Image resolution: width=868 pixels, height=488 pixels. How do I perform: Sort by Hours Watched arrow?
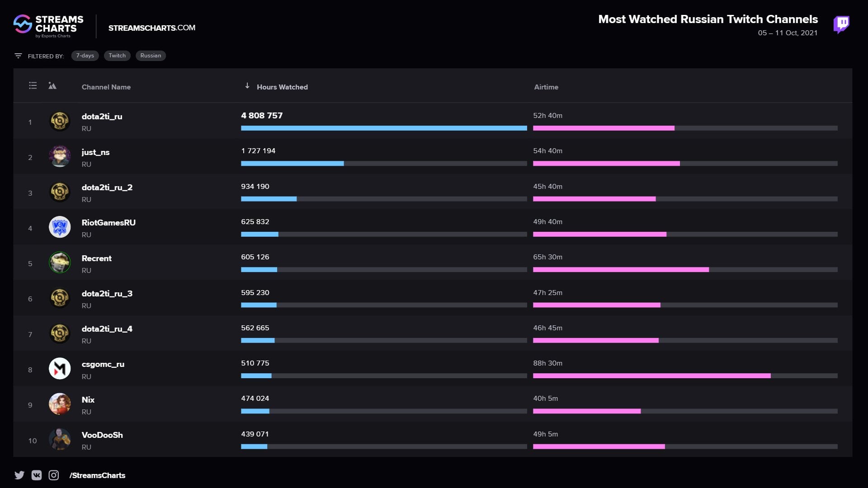point(247,85)
